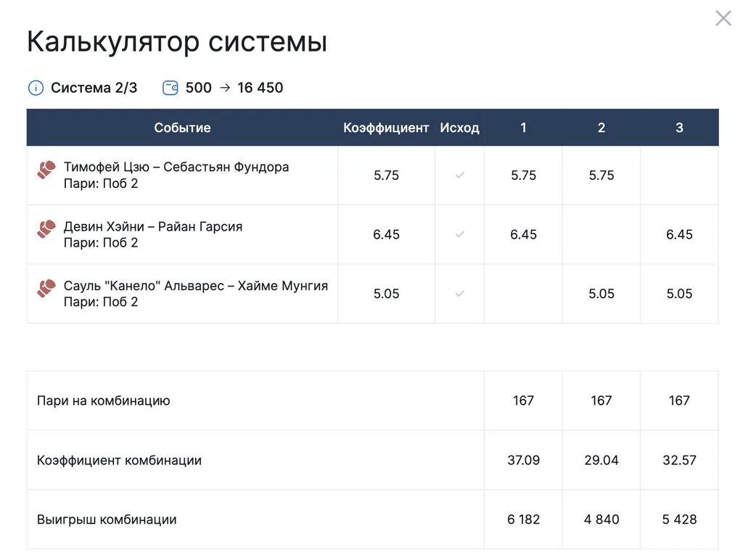Toggle outcome checkmark for Цзю – Фундора

click(x=459, y=176)
